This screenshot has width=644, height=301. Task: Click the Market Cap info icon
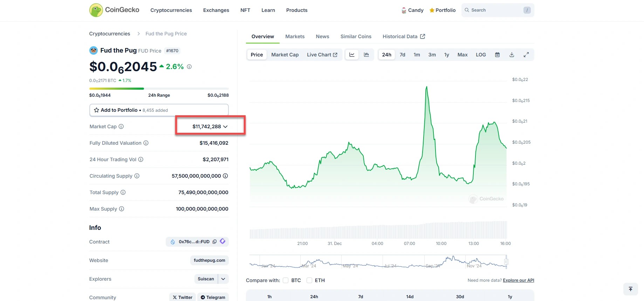pos(121,126)
